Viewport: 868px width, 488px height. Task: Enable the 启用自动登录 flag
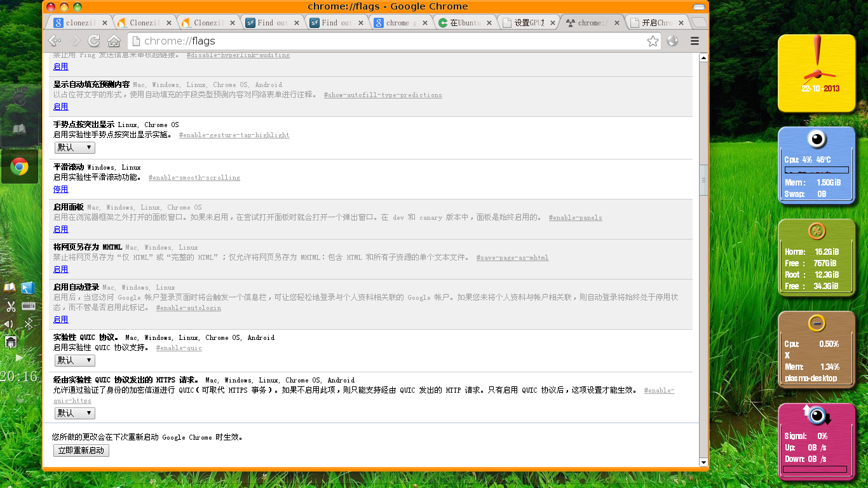click(x=60, y=320)
